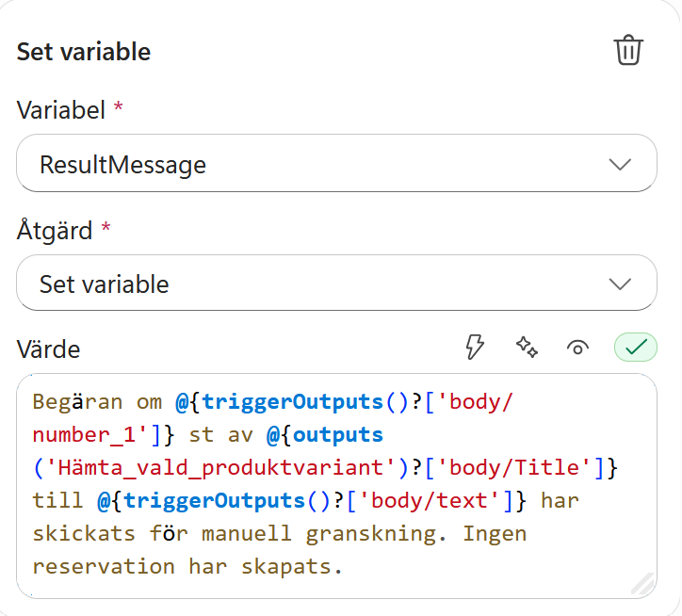The height and width of the screenshot is (616, 682).
Task: Click the Värde field label
Action: tap(48, 349)
